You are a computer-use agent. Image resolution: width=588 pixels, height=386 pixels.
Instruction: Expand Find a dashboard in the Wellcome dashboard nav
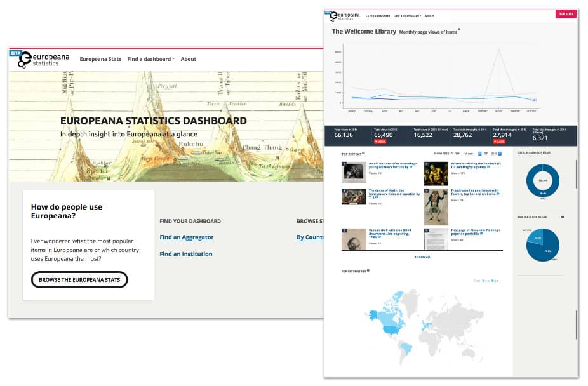pos(407,16)
